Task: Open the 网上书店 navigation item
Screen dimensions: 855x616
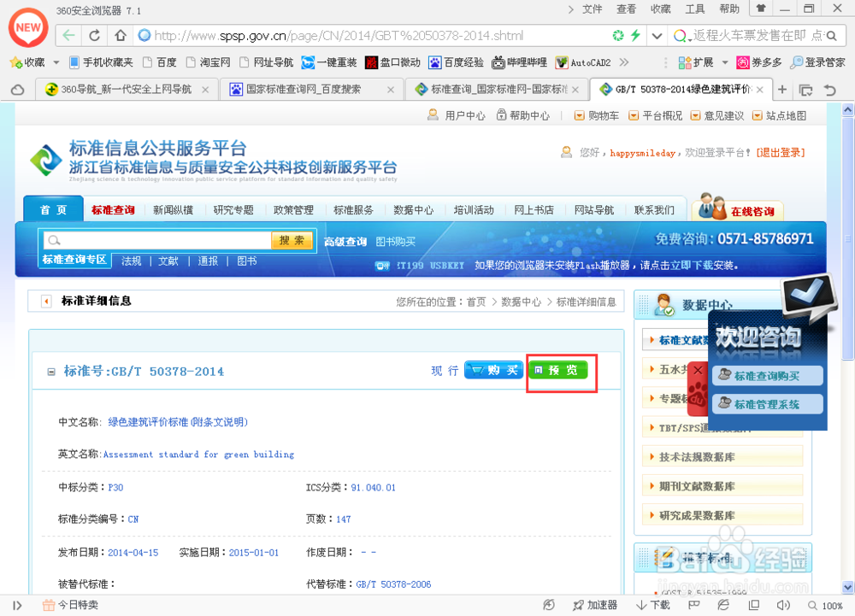Action: click(534, 209)
